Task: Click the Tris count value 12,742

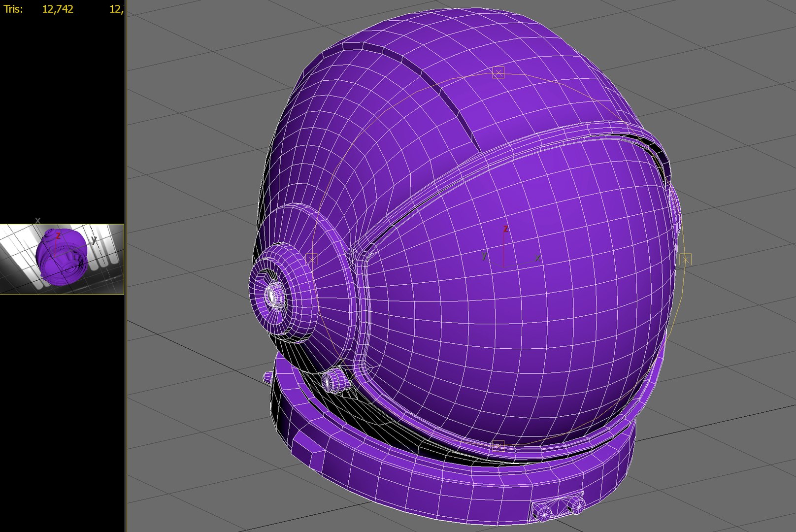Action: pos(58,9)
